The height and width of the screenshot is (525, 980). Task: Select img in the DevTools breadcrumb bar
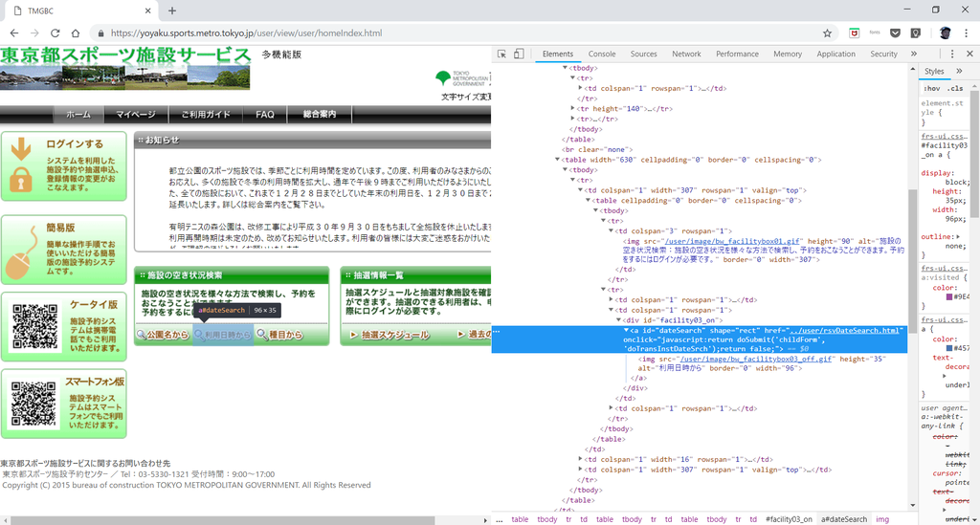(x=881, y=519)
